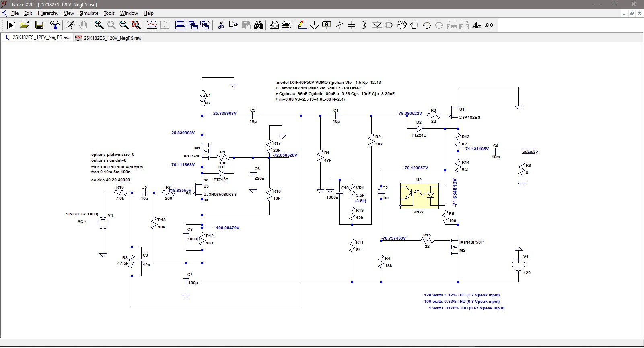Click the Find binoculars icon
644x348 pixels.
tap(258, 25)
